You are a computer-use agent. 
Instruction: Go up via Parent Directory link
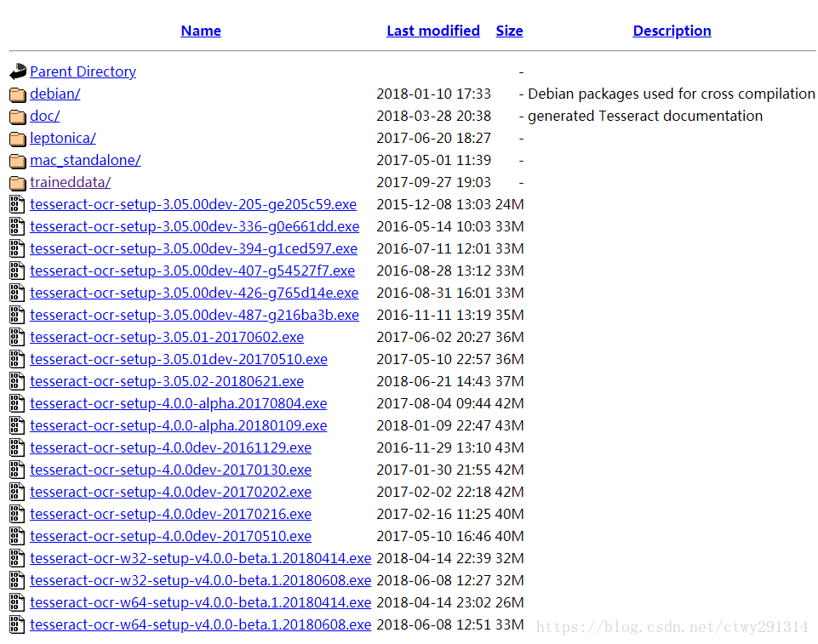[83, 71]
